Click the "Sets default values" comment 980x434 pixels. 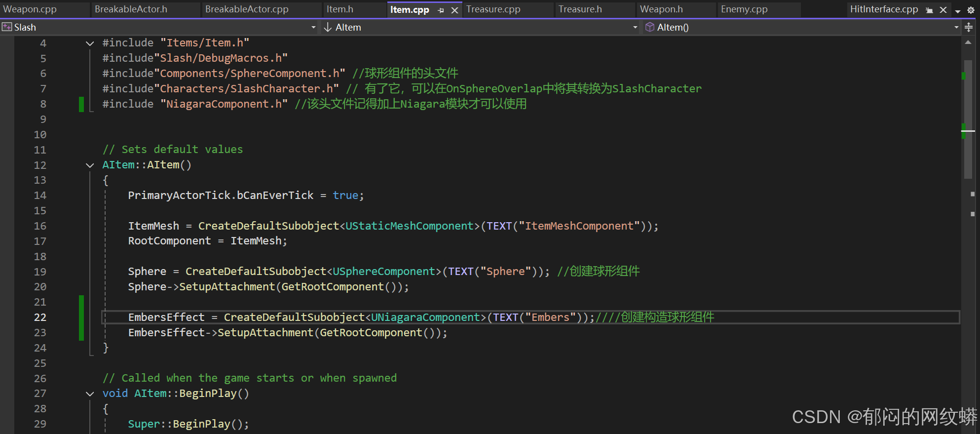[173, 150]
